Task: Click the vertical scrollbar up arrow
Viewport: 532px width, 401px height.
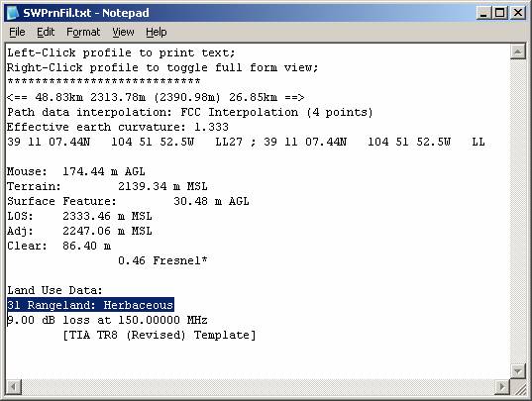Action: coord(518,51)
